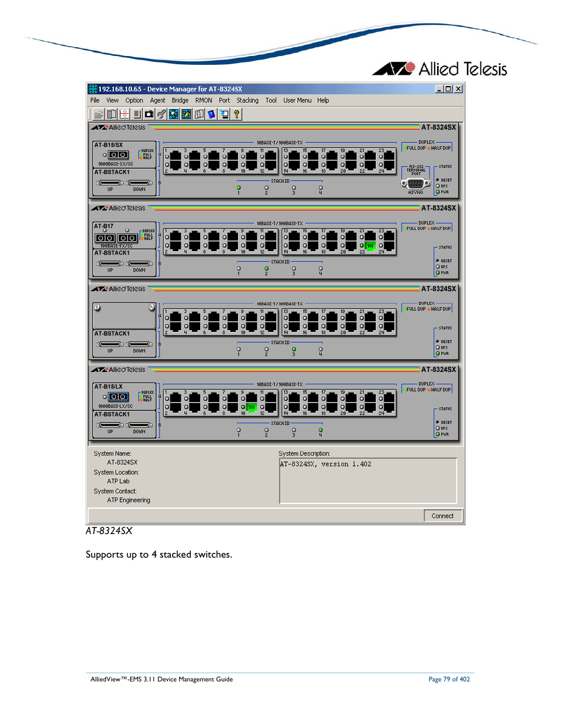Click the left fiber port of the AT-B17 module

click(x=105, y=238)
